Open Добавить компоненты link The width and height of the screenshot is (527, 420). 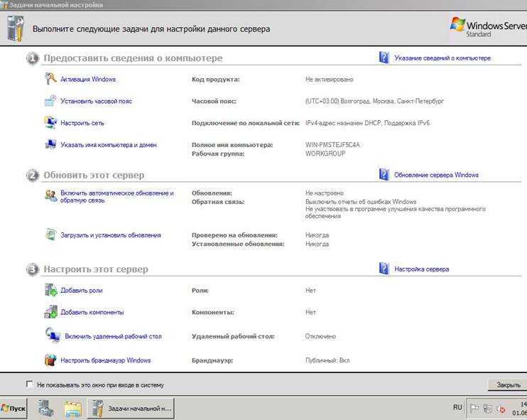pos(92,313)
